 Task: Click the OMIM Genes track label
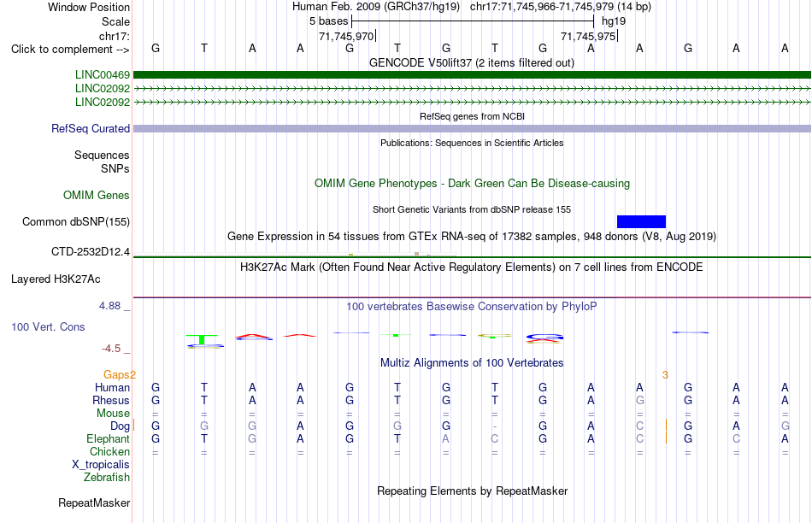point(97,195)
